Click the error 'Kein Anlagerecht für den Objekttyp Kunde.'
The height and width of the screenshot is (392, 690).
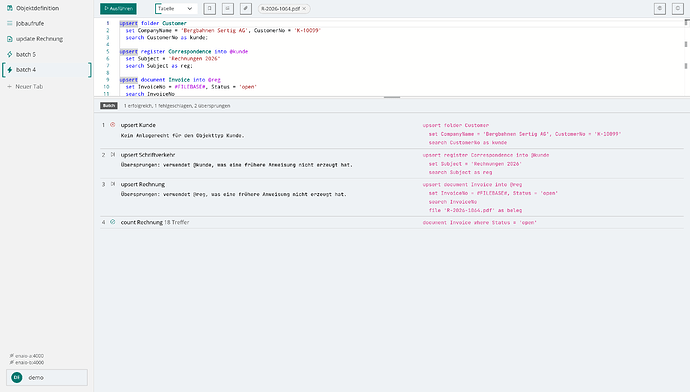[x=183, y=136]
